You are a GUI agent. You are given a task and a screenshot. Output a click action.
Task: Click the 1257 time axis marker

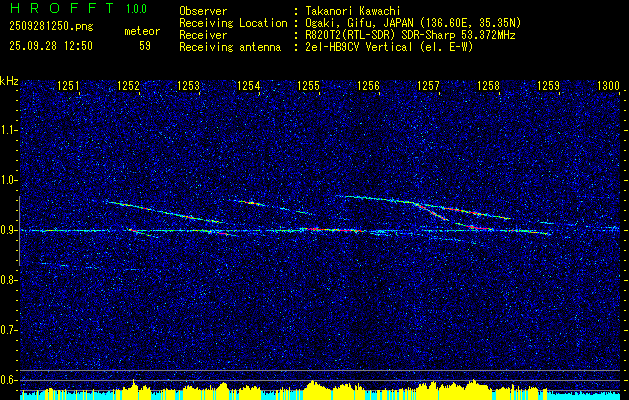pos(428,85)
